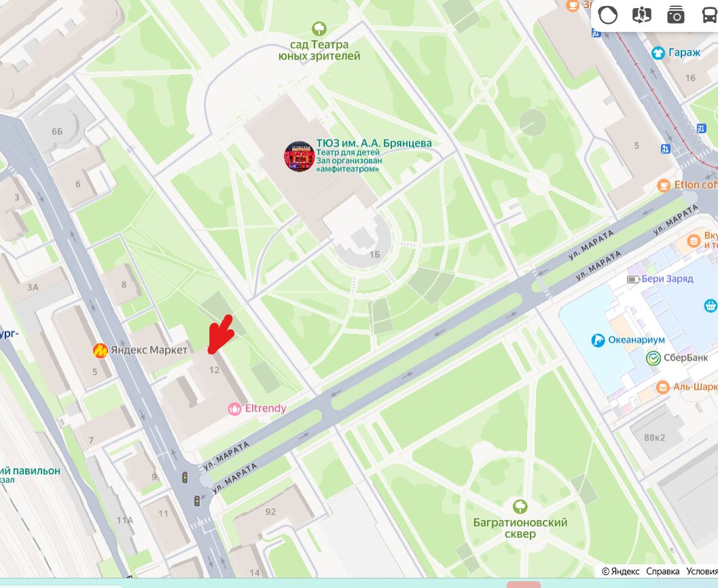The image size is (718, 588).
Task: Toggle the map layers circle button
Action: point(608,15)
